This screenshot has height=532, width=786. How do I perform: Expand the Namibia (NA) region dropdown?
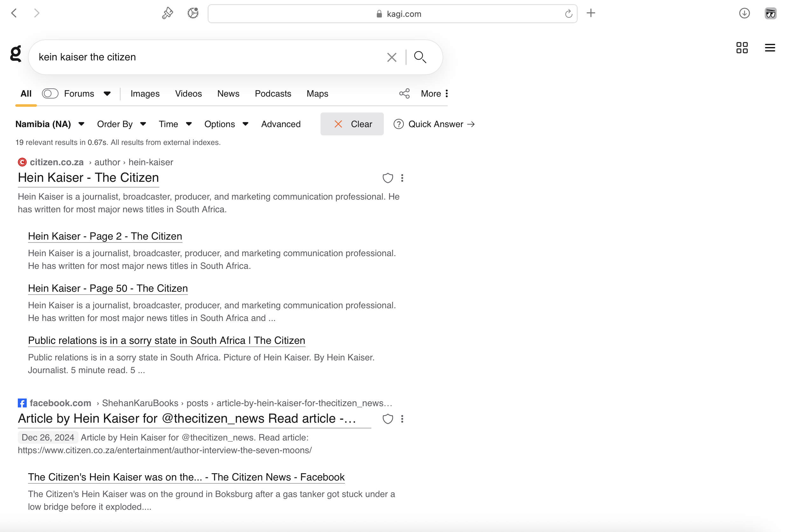[x=50, y=124]
